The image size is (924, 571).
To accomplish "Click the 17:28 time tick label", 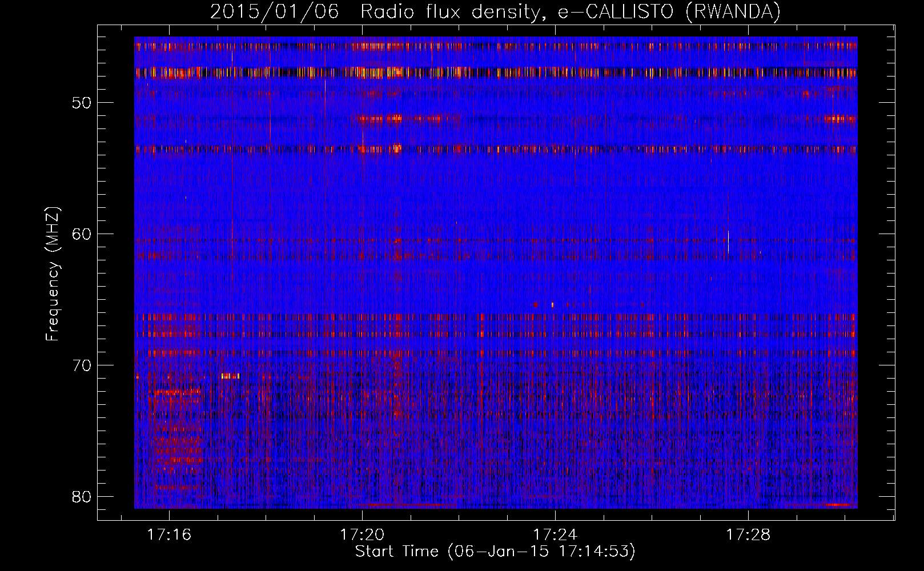I will tap(748, 535).
